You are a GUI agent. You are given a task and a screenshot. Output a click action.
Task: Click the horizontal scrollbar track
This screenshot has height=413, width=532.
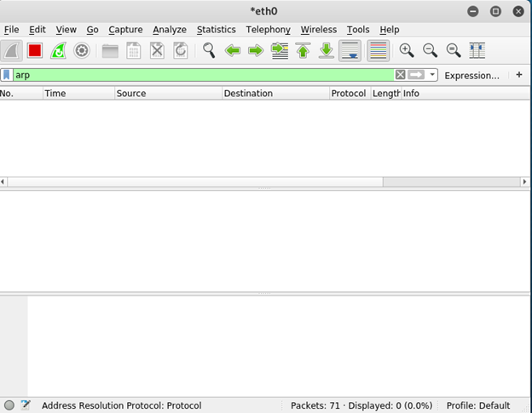pyautogui.click(x=452, y=182)
